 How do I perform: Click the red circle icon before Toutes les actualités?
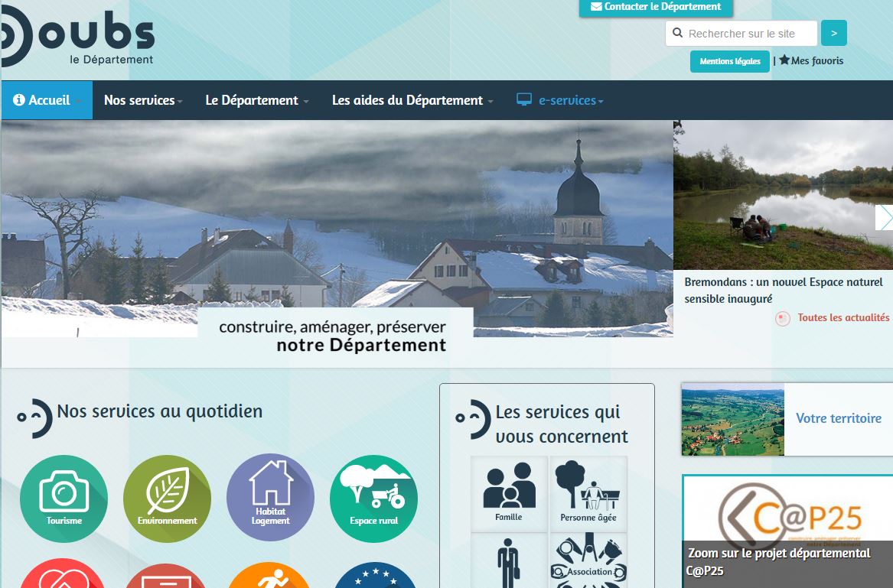783,319
